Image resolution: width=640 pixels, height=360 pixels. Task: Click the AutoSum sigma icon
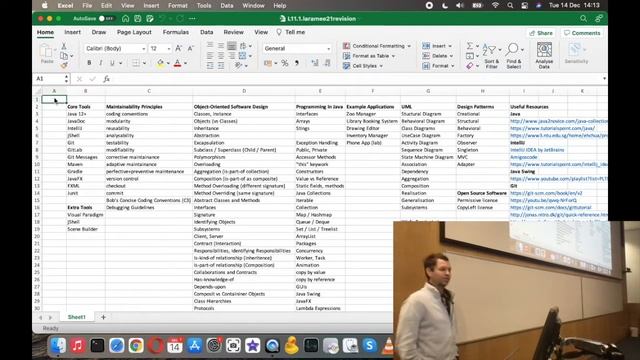point(470,46)
